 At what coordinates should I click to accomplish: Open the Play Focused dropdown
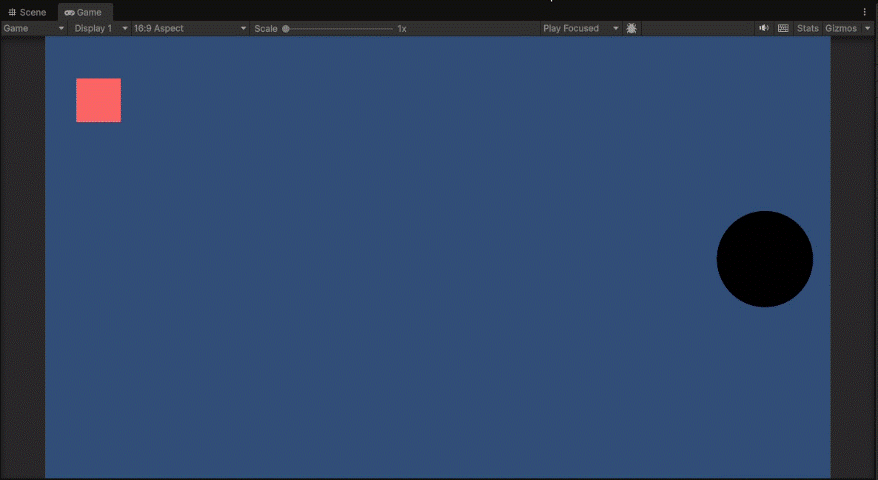(x=581, y=28)
